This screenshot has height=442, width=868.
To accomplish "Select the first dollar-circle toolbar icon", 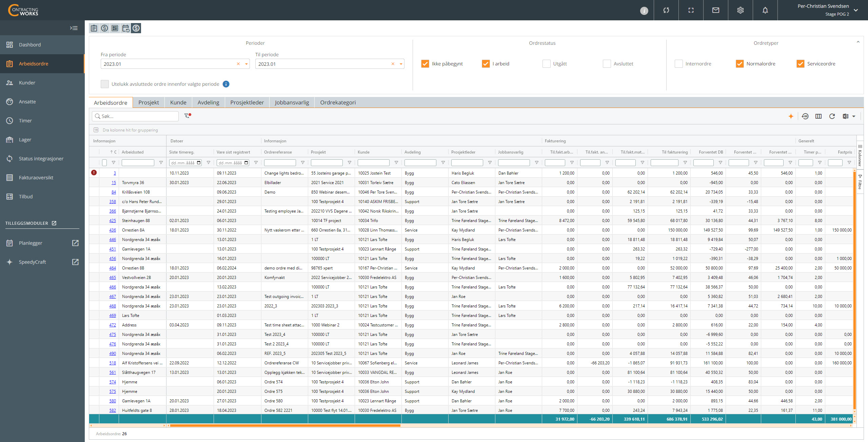I will pyautogui.click(x=104, y=28).
